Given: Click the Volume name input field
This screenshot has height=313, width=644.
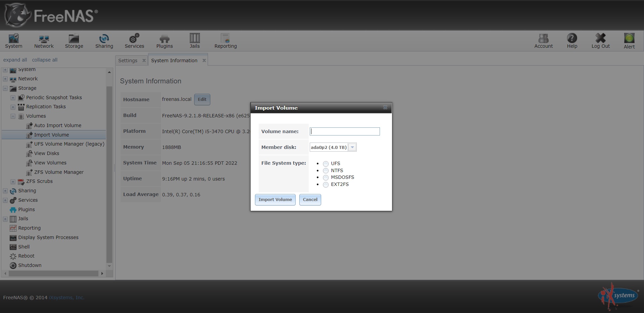Looking at the screenshot, I should pyautogui.click(x=345, y=131).
